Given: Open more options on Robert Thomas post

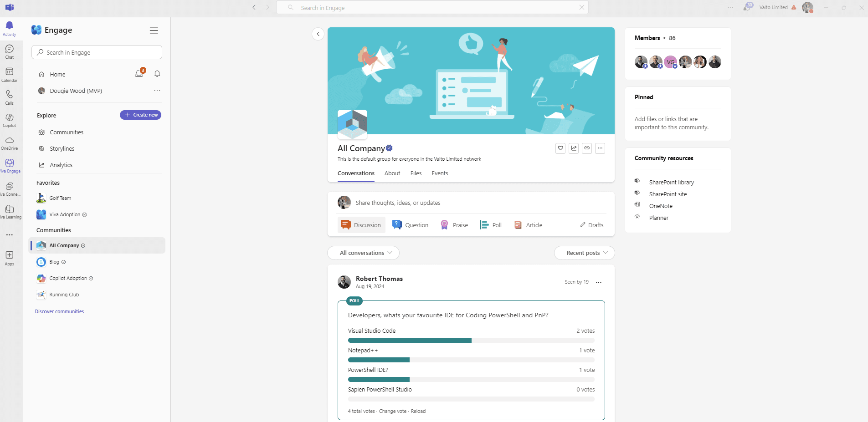Looking at the screenshot, I should click(599, 282).
